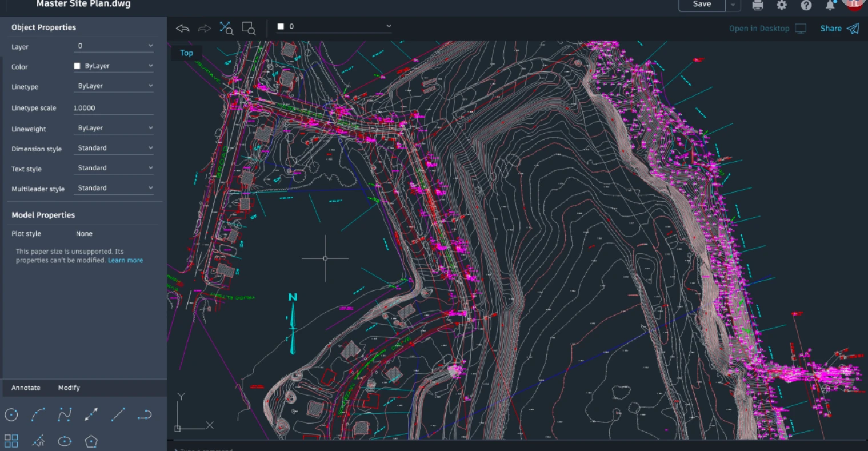Select the Polygon drawing tool
Screen dimensions: 868x451
tap(91, 441)
